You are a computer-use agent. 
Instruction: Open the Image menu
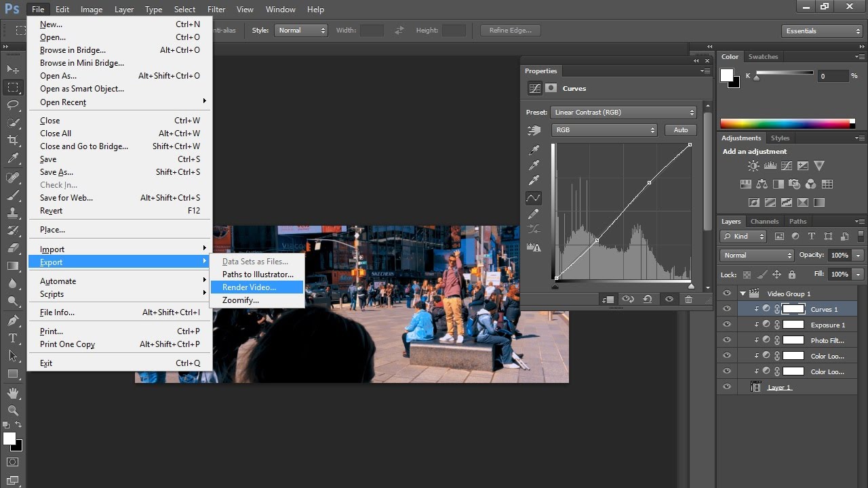[92, 9]
